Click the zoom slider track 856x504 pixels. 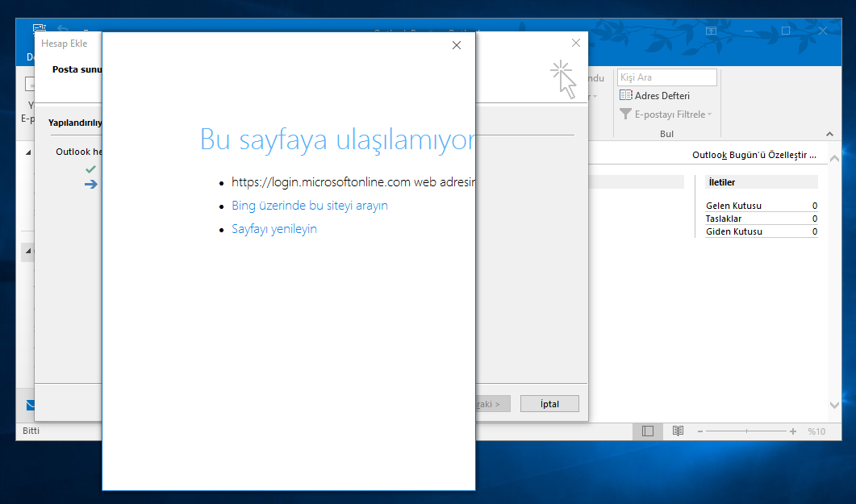pyautogui.click(x=746, y=431)
